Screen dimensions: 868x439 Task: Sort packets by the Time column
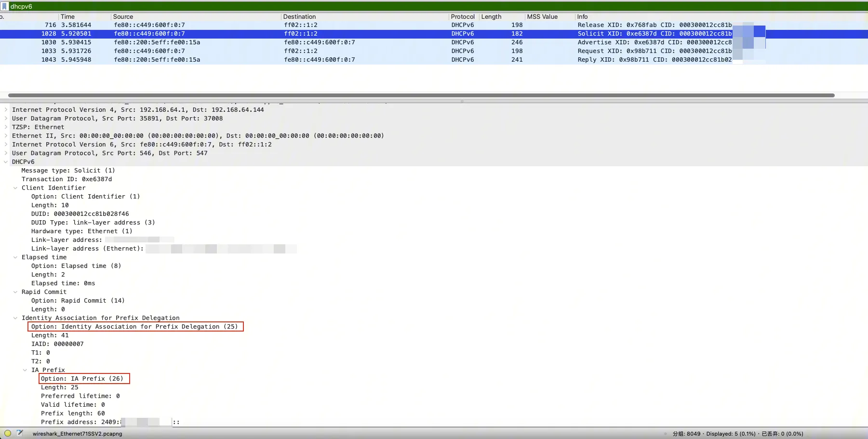coord(67,16)
